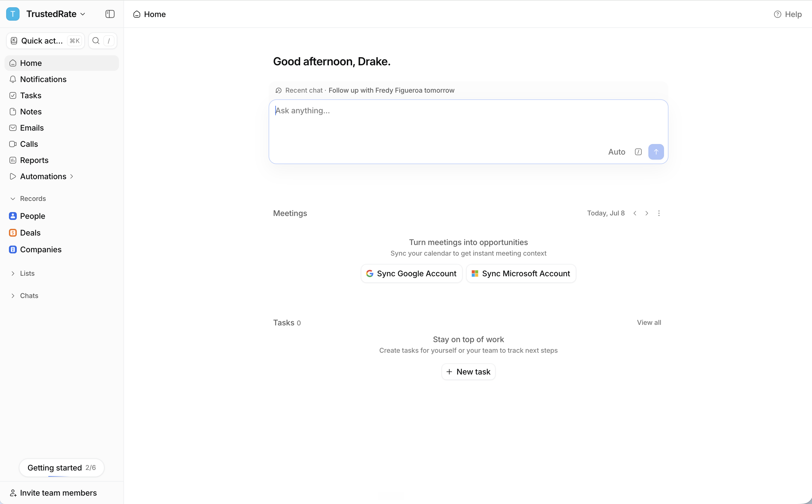Click the Ask anything input field

(468, 122)
